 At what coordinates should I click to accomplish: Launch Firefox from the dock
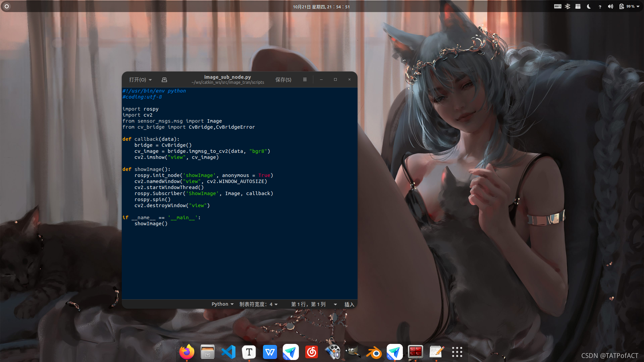tap(187, 352)
